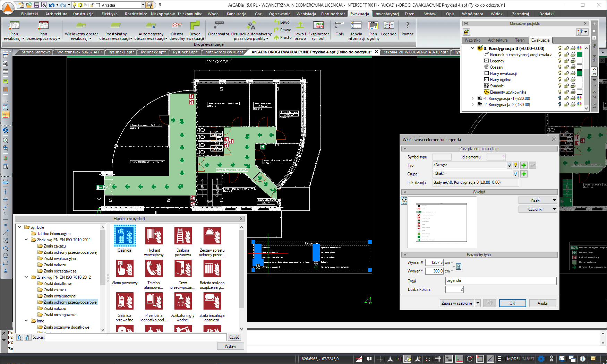Toggle MODEL mode in status bar

513,359
